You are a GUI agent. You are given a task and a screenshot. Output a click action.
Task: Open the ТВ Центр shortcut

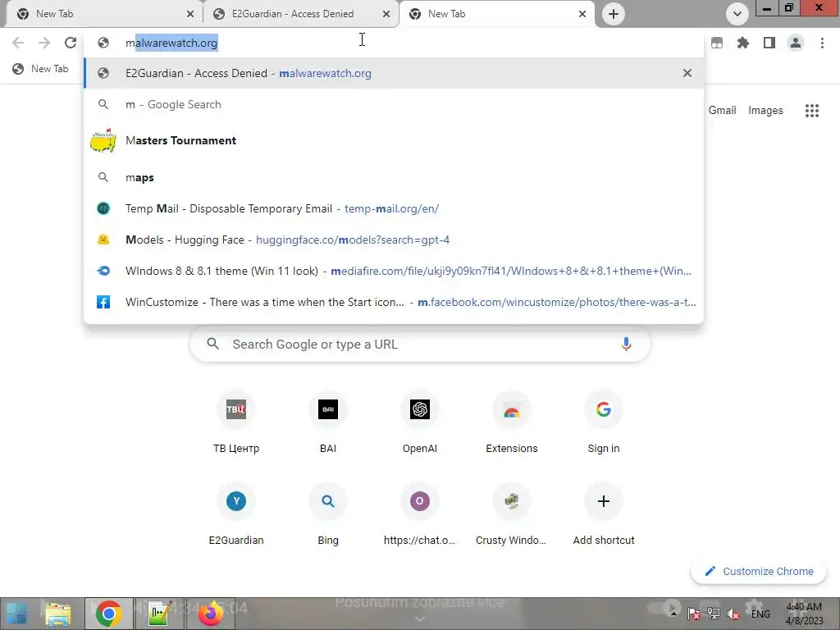coord(236,423)
